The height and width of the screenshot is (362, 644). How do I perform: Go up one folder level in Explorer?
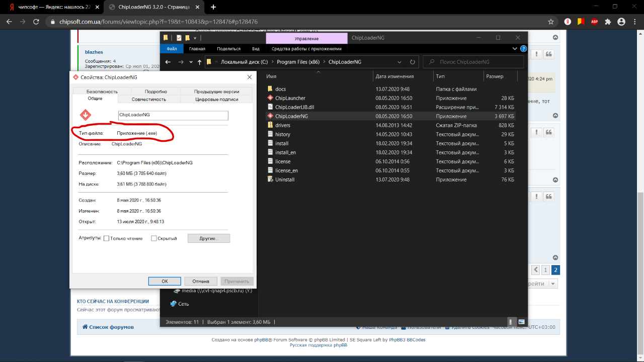200,62
